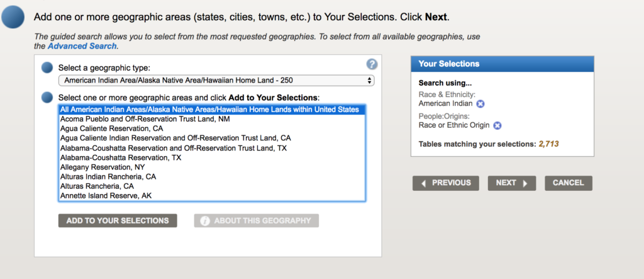The width and height of the screenshot is (644, 279).
Task: Click blue bullet beside Select geographic areas
Action: [x=47, y=98]
